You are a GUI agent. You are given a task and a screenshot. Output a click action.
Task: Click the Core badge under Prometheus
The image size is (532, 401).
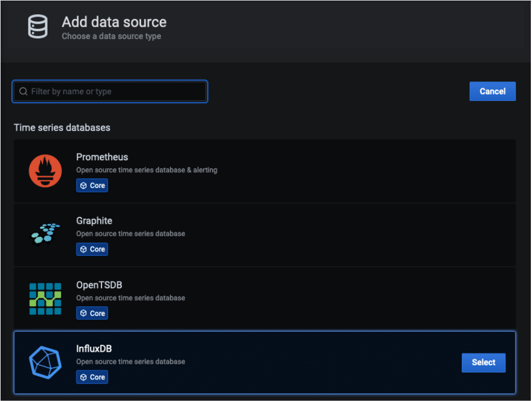[92, 185]
